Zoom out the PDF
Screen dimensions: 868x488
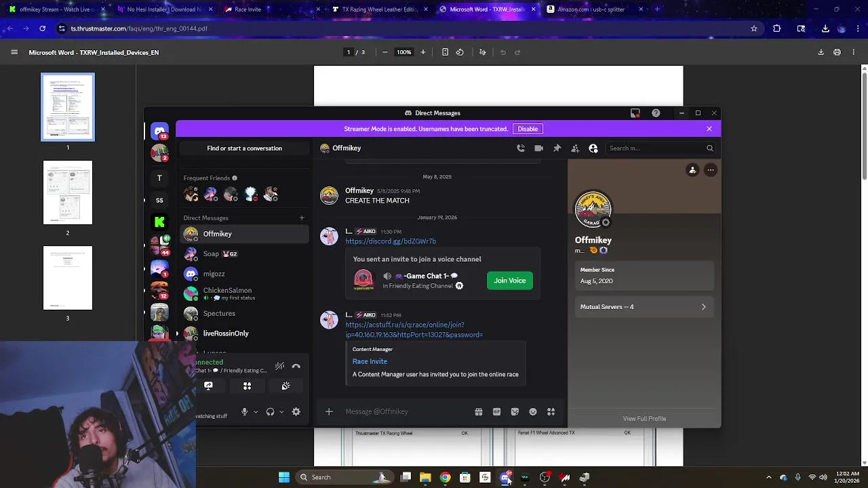(x=385, y=52)
